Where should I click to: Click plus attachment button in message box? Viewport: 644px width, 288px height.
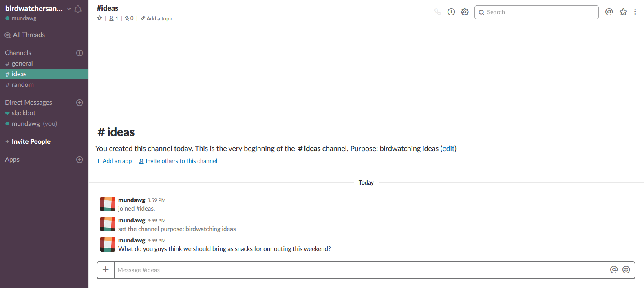click(106, 270)
